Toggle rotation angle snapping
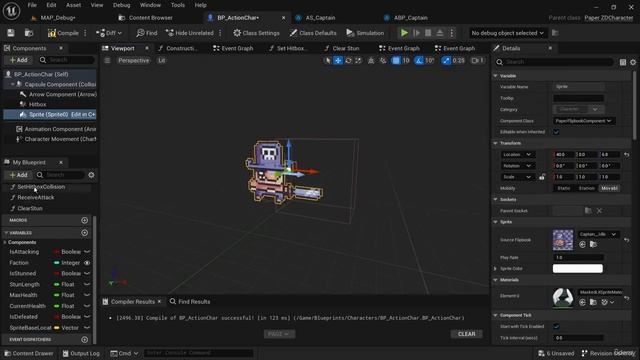 [419, 60]
